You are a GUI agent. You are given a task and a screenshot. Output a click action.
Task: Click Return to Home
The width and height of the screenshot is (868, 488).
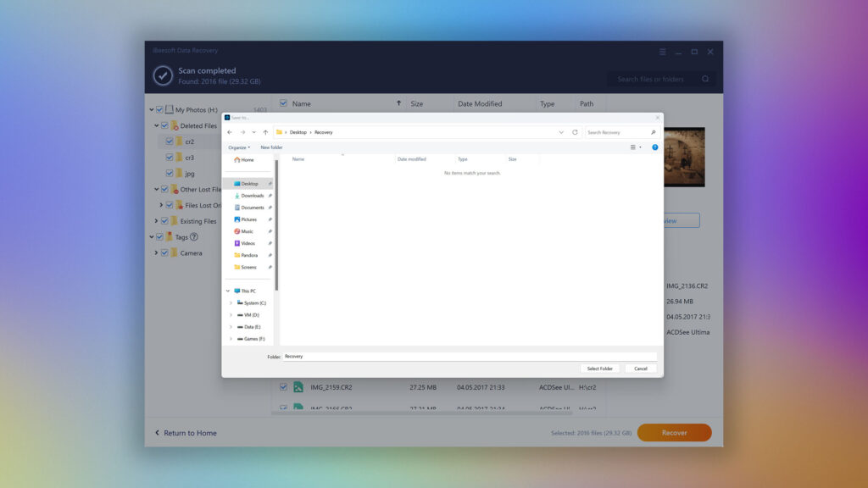click(188, 432)
